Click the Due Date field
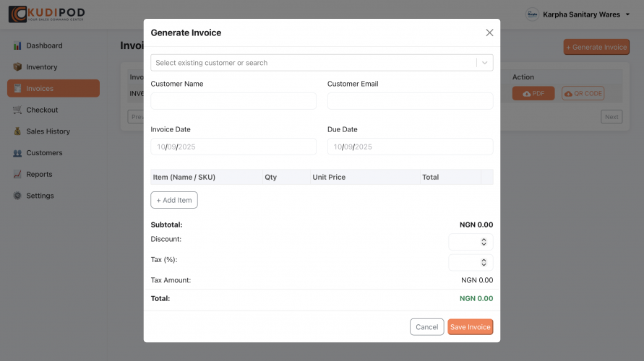The width and height of the screenshot is (644, 361). 410,147
